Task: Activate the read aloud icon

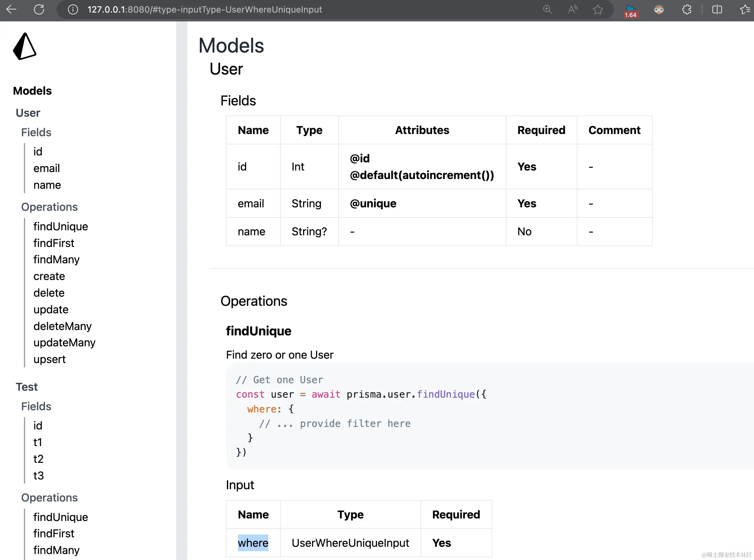Action: pyautogui.click(x=573, y=9)
